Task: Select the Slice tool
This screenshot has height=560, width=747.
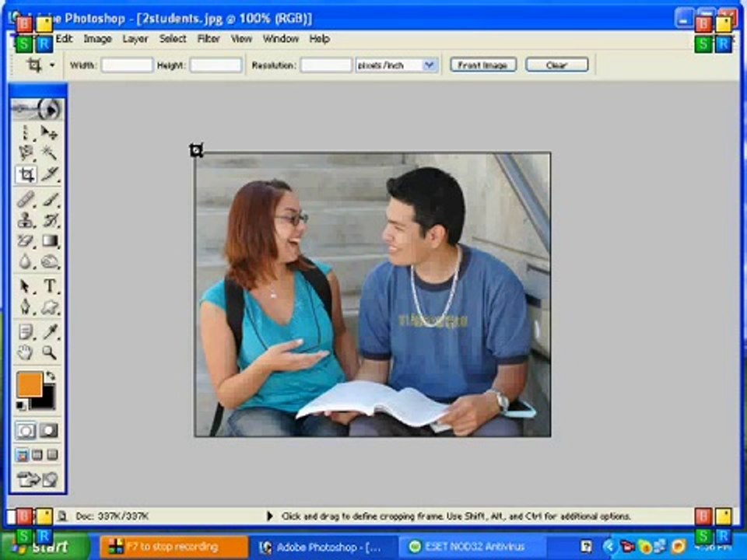Action: pyautogui.click(x=49, y=174)
